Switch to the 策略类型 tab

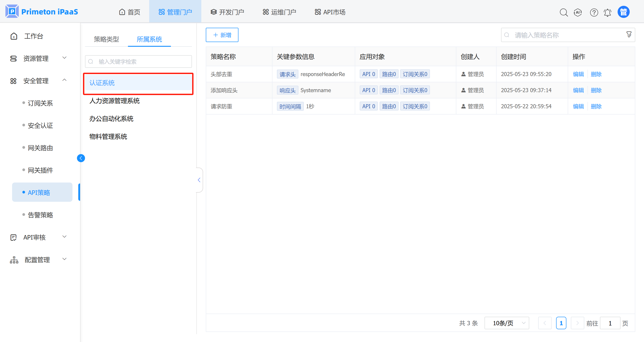click(x=106, y=39)
